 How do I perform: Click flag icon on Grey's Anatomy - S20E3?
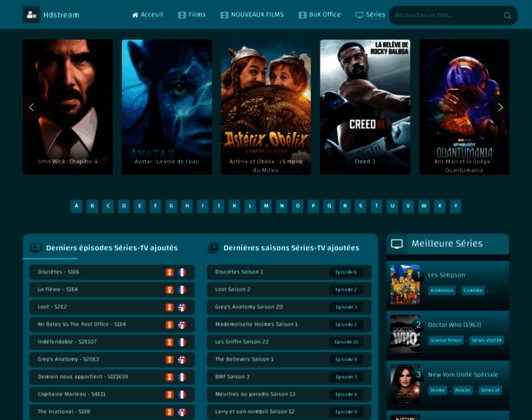click(182, 360)
